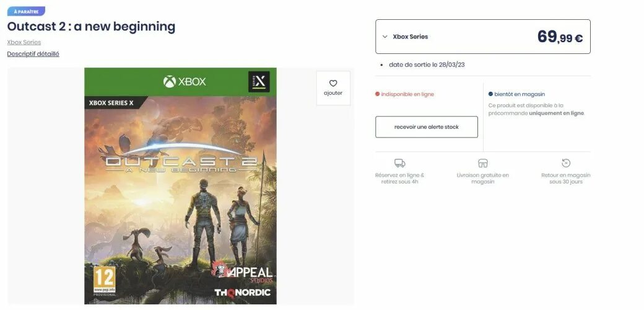Click the PEGI 12 rating badge
This screenshot has height=310, width=644.
[104, 281]
